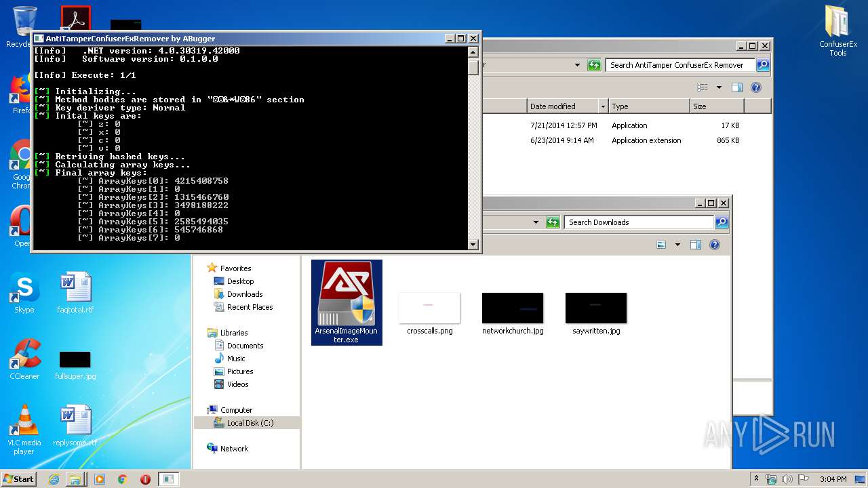Click Search AntiTamper ConfuserEx Remover field
This screenshot has width=868, height=488.
679,65
